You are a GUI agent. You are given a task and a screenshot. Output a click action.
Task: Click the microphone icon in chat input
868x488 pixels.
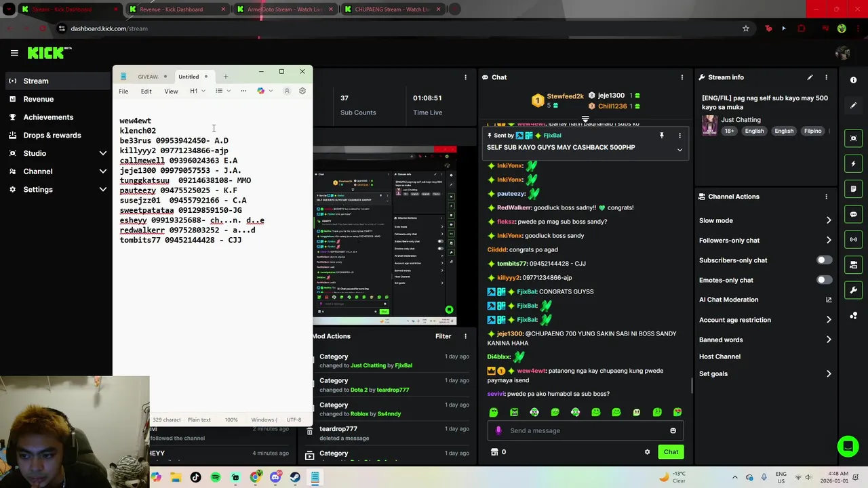coord(498,430)
